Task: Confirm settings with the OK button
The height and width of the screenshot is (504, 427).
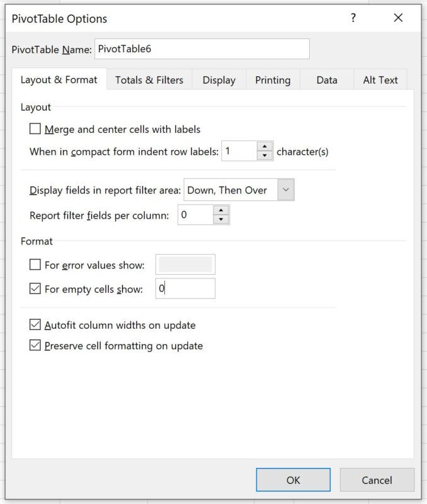Action: pyautogui.click(x=293, y=479)
